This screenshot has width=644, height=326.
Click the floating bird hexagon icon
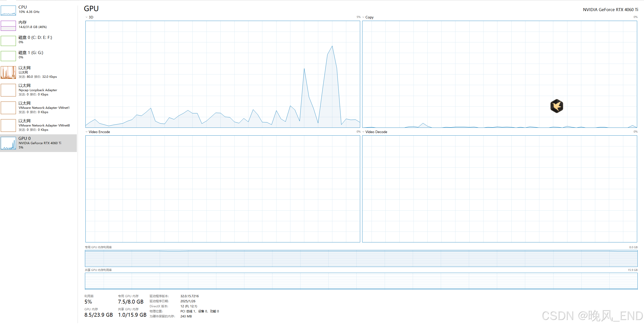click(557, 106)
